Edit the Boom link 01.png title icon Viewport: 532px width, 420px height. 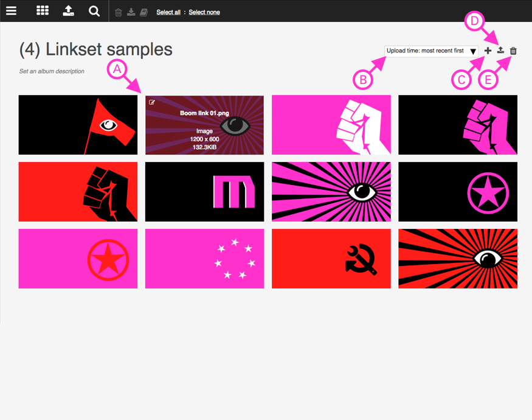[151, 102]
